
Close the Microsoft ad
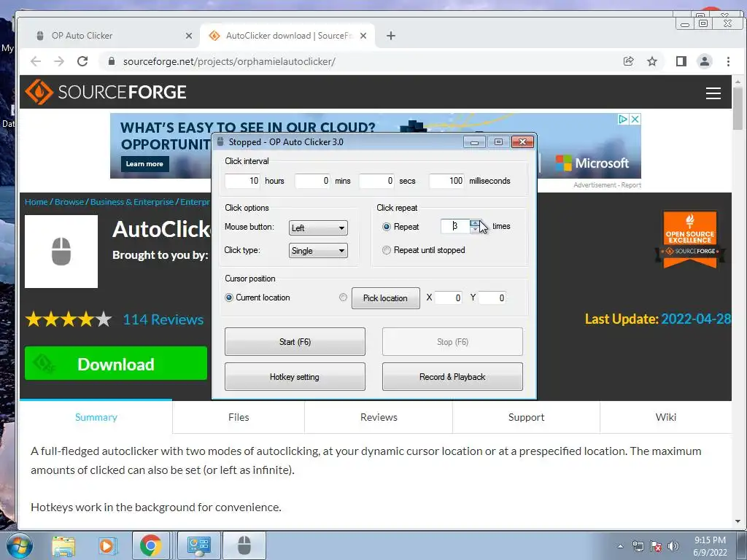tap(635, 119)
